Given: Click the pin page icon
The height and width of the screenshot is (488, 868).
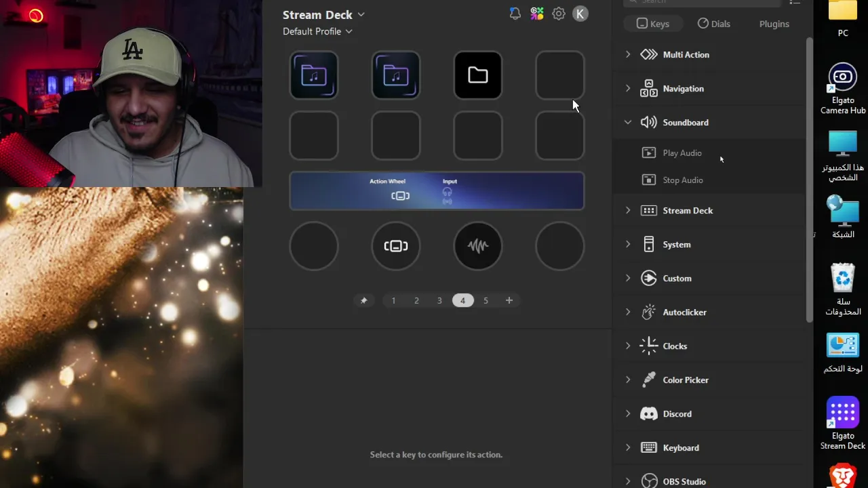Looking at the screenshot, I should [x=363, y=300].
